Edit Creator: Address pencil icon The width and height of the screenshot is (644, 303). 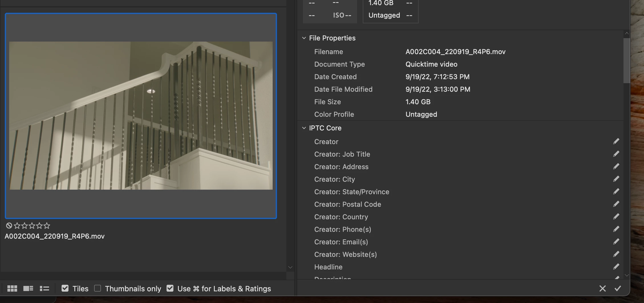616,167
